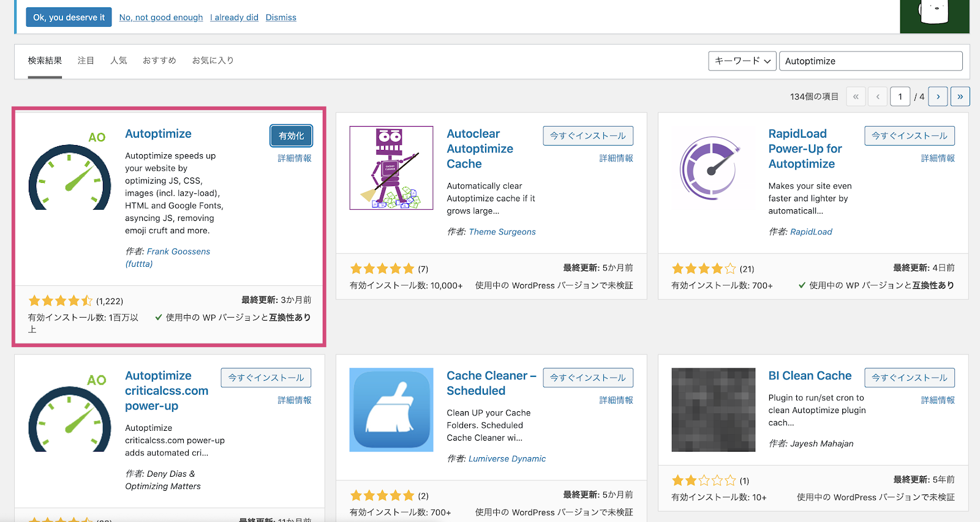Install Cache Cleaner – Scheduled plugin
The width and height of the screenshot is (980, 522).
pyautogui.click(x=588, y=378)
